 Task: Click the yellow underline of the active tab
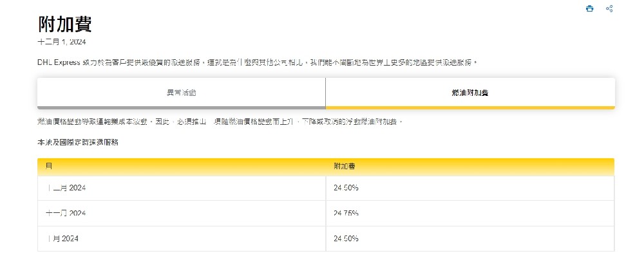[470, 107]
